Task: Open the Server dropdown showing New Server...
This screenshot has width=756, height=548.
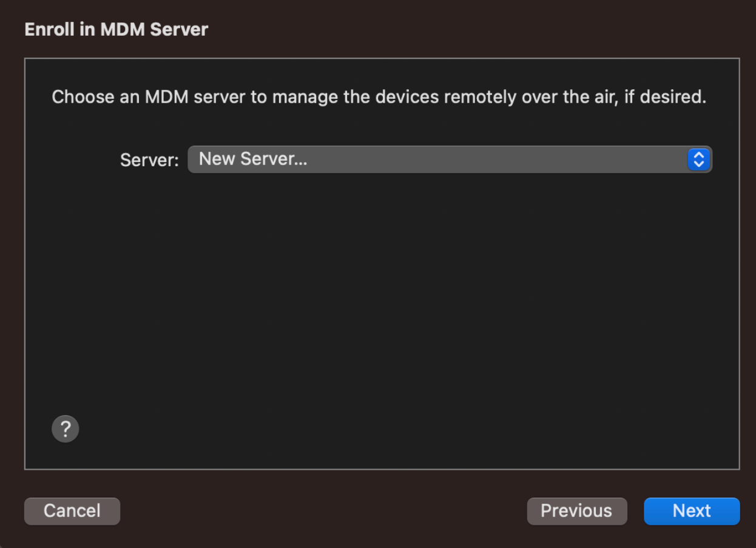Action: [x=449, y=160]
